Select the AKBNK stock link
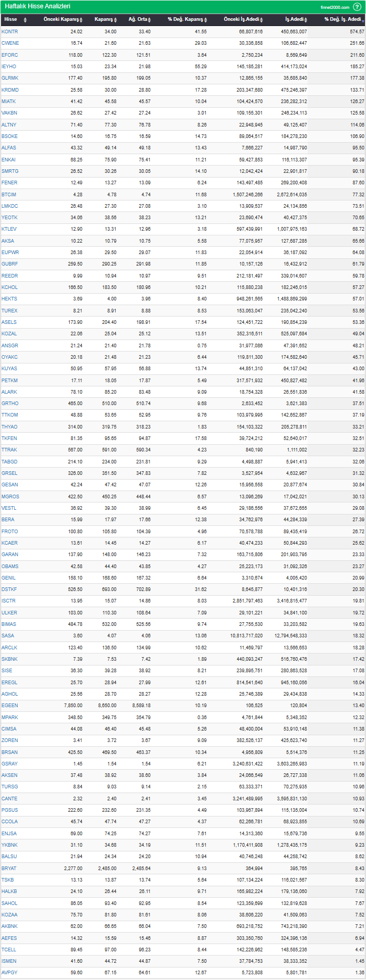This screenshot has height=980, width=366. click(x=9, y=926)
